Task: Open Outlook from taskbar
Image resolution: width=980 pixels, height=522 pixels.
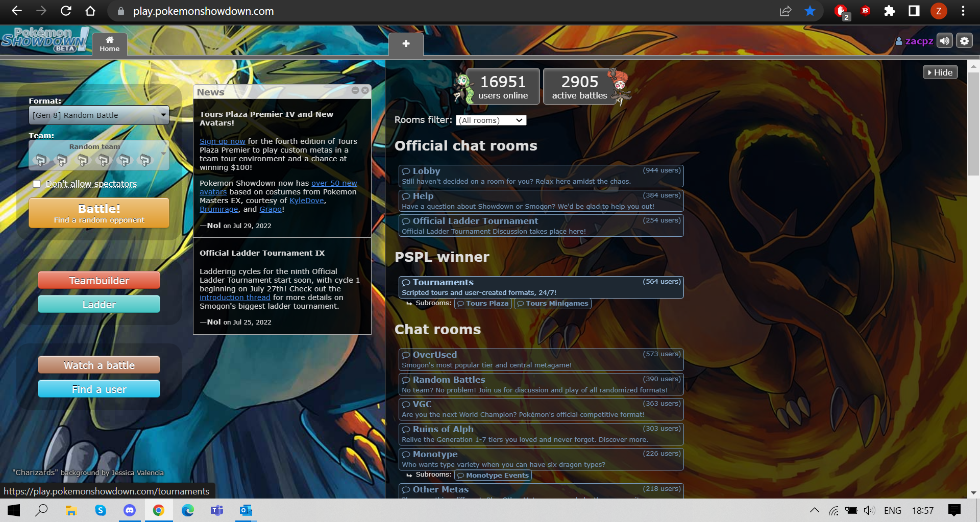Action: point(246,510)
